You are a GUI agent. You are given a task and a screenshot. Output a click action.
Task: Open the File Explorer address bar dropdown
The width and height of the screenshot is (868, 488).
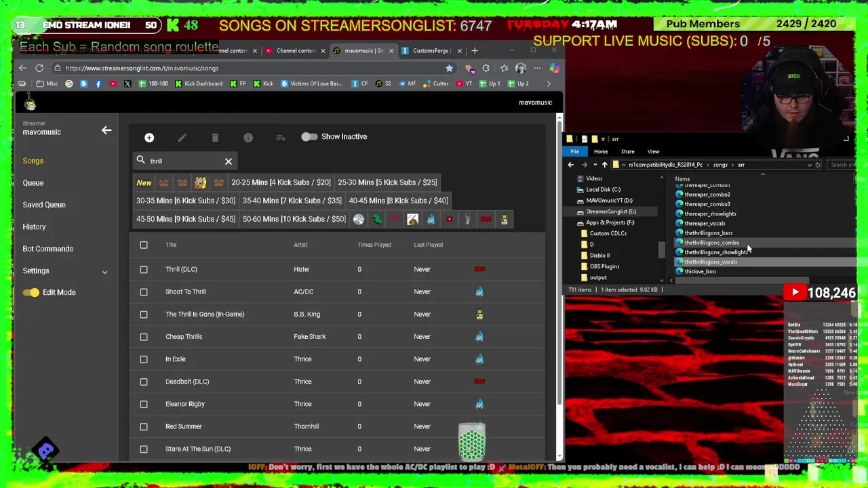click(x=809, y=165)
